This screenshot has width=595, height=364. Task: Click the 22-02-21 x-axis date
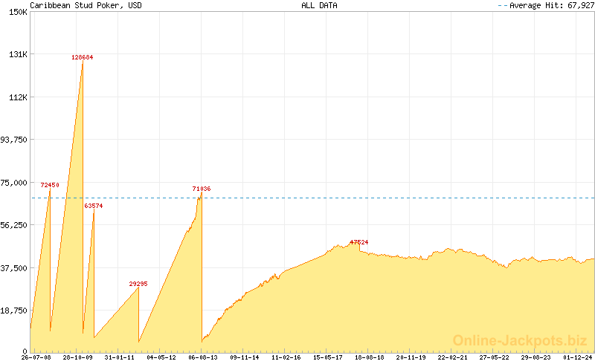click(453, 357)
